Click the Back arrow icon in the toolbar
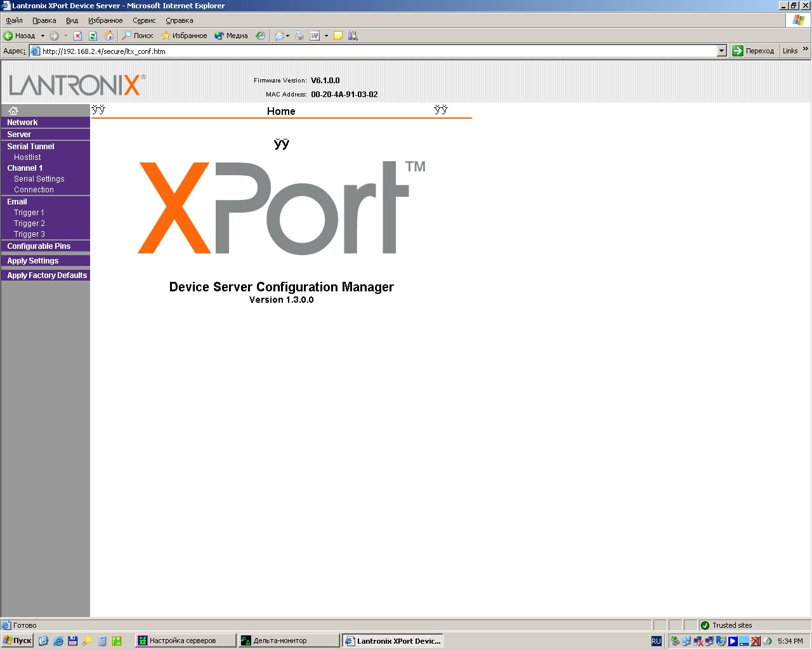Image resolution: width=812 pixels, height=650 pixels. point(8,36)
